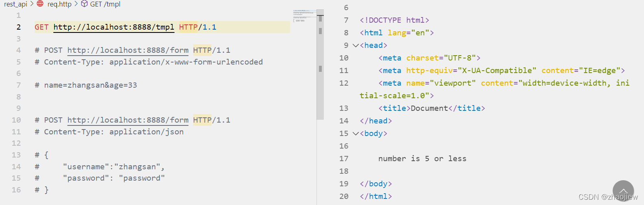Click the GET /tmpl breadcrumb symbol

(x=105, y=4)
